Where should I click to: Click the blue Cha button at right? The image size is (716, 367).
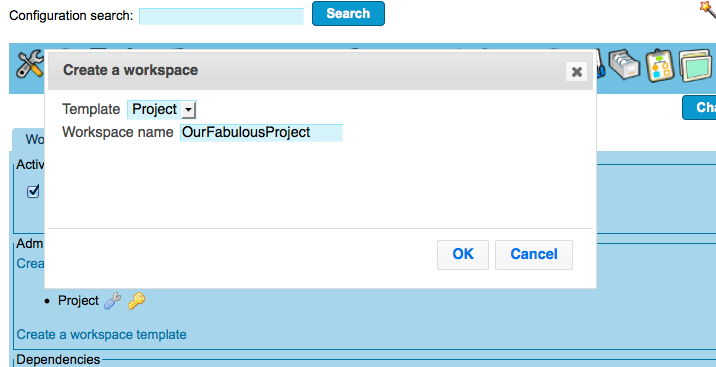point(699,108)
